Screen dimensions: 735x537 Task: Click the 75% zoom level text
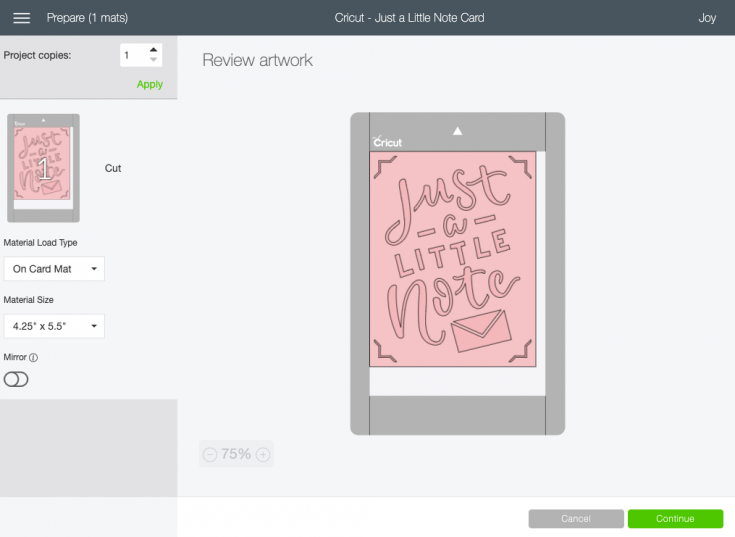coord(236,454)
